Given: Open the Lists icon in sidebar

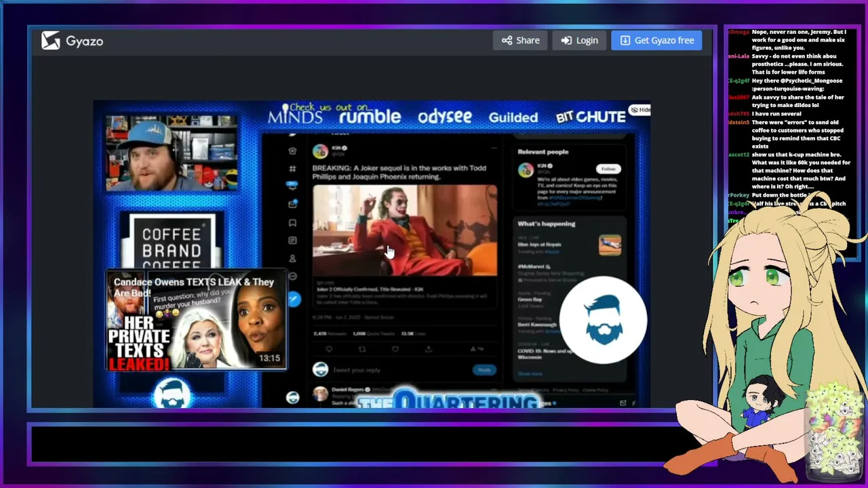Looking at the screenshot, I should (x=292, y=241).
